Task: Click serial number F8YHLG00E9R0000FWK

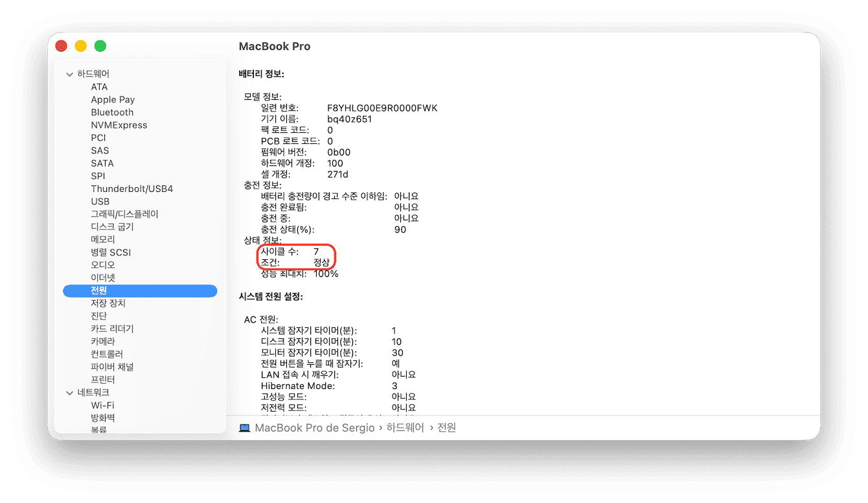Action: [x=382, y=108]
